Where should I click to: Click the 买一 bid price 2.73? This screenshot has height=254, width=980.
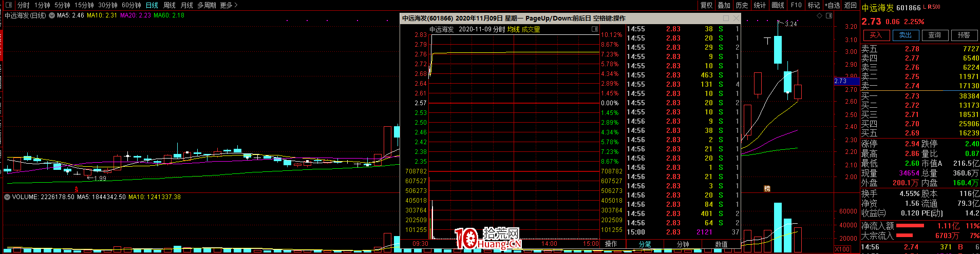click(912, 96)
